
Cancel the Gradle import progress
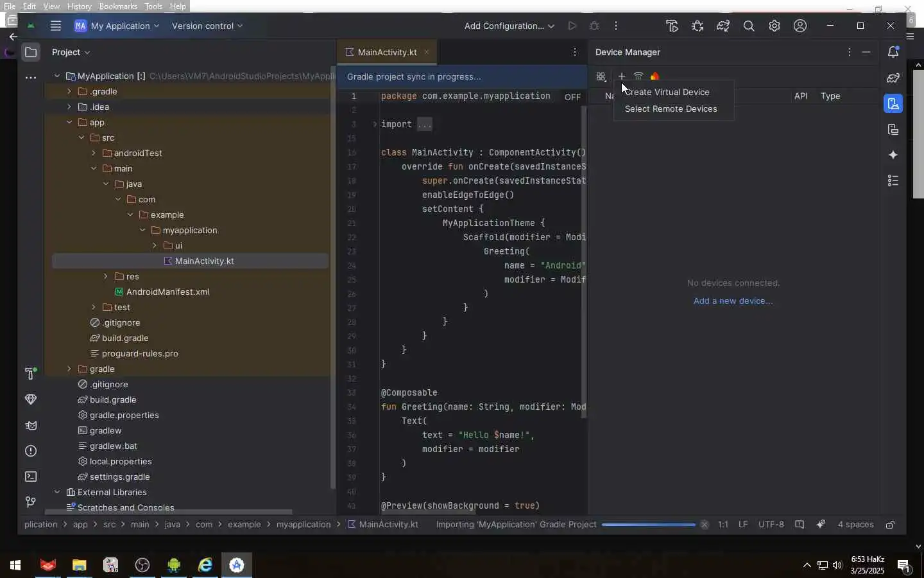click(705, 525)
